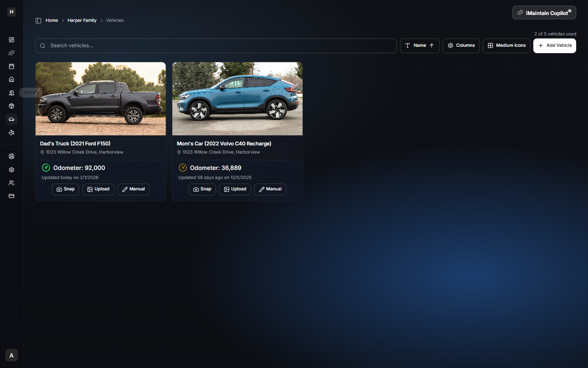Click the vehicles search input field
588x368 pixels.
(216, 45)
